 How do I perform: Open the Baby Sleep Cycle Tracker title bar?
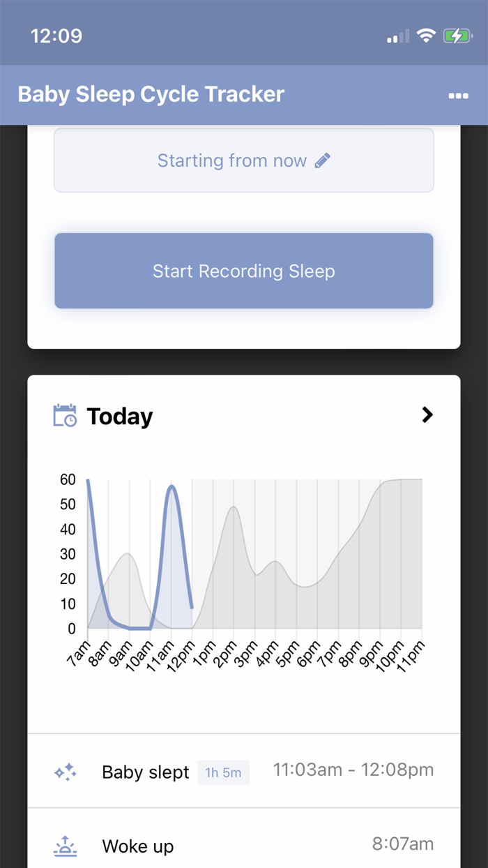pos(151,94)
